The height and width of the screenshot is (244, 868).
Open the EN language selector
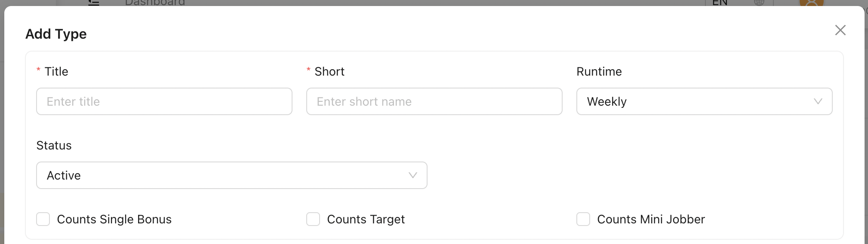coord(720,3)
